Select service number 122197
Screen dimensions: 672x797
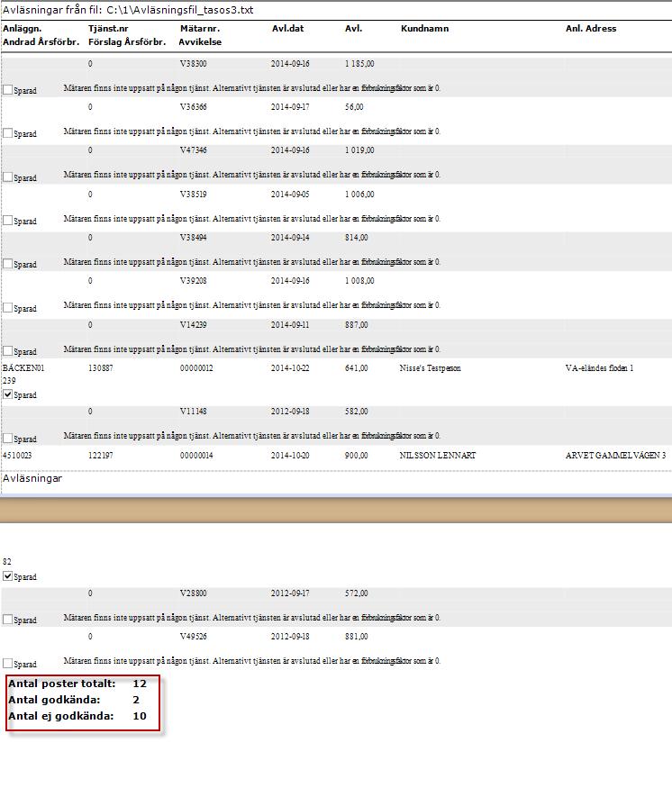coord(101,456)
